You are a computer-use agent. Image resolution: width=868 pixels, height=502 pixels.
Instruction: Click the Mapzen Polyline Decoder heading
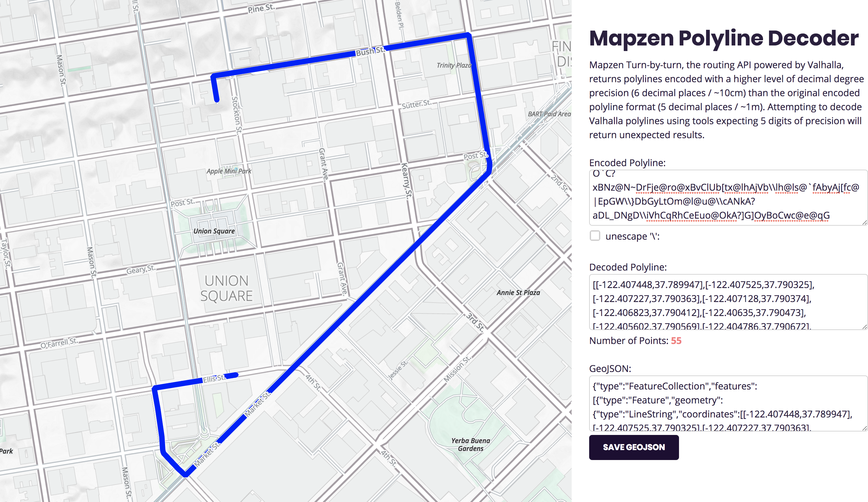(x=724, y=38)
